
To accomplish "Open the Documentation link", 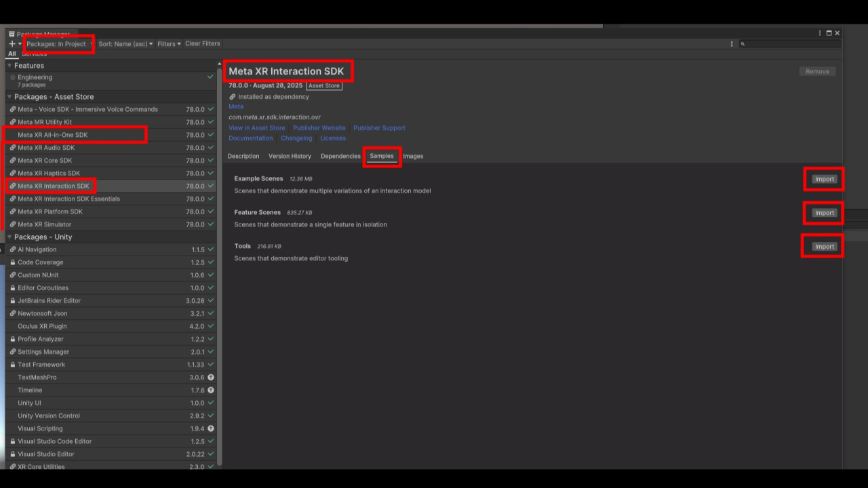I will coord(251,138).
